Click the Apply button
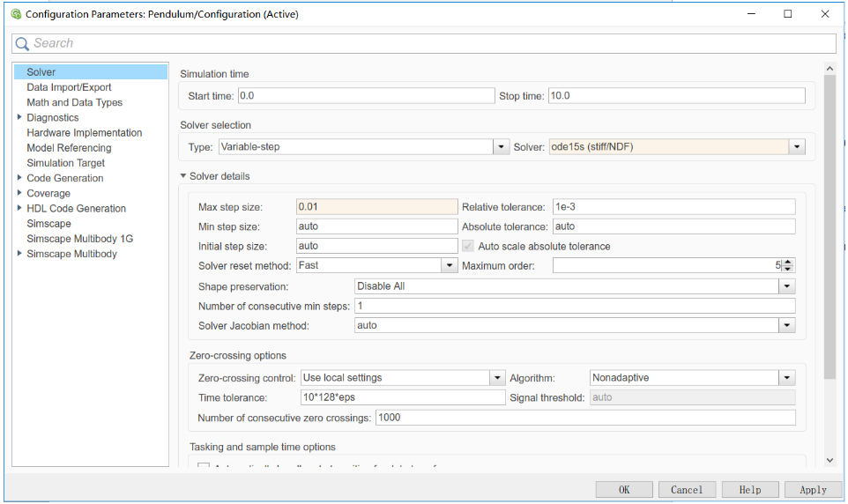This screenshot has width=848, height=504. click(x=813, y=489)
